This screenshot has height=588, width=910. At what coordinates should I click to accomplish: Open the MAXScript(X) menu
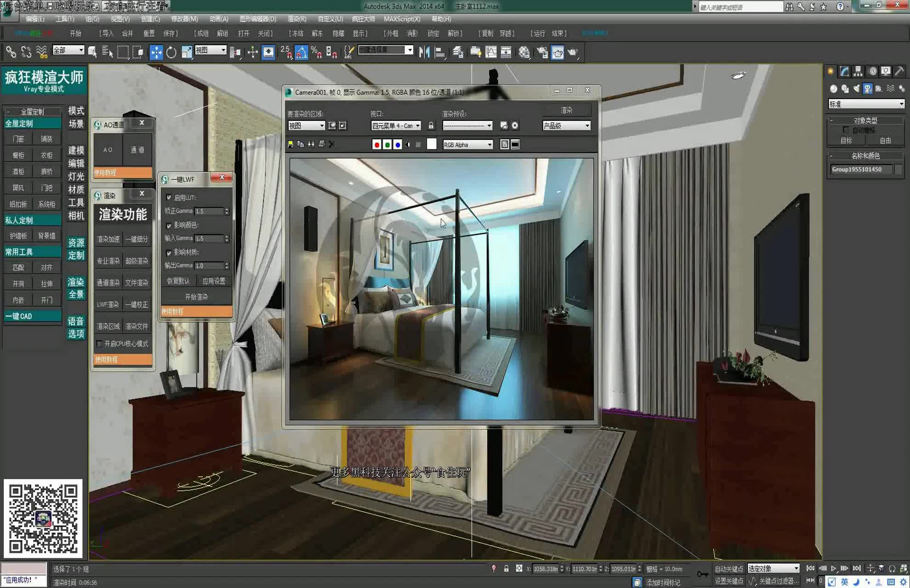point(402,19)
